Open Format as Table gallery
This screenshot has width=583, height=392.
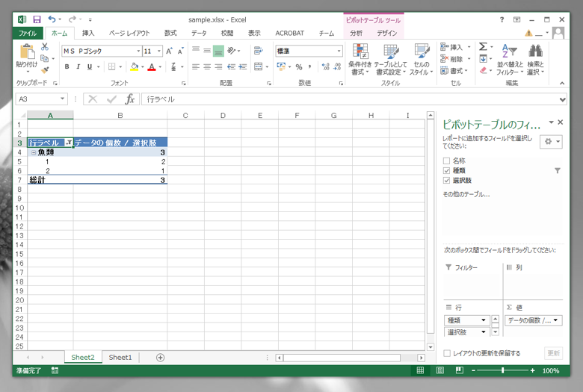(390, 60)
